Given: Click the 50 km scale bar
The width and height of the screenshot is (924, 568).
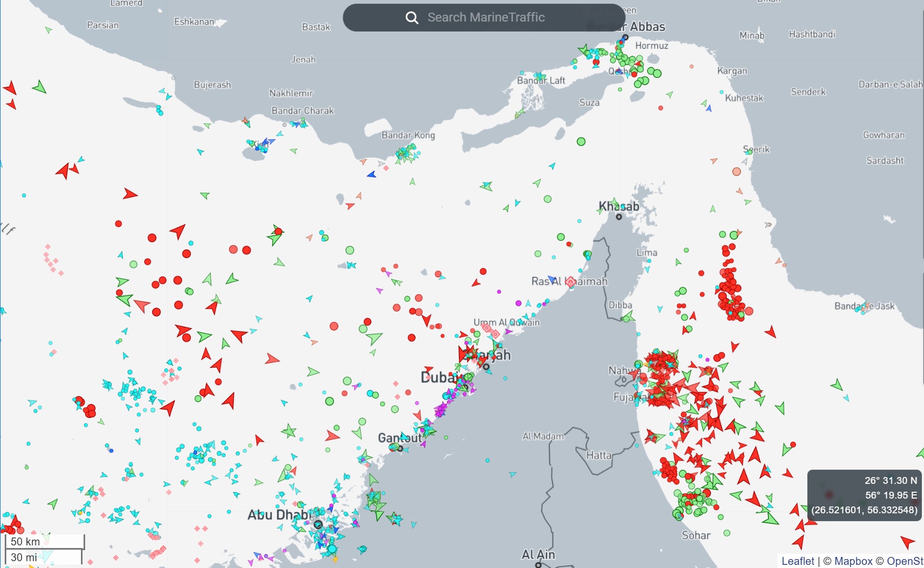Looking at the screenshot, I should point(45,541).
